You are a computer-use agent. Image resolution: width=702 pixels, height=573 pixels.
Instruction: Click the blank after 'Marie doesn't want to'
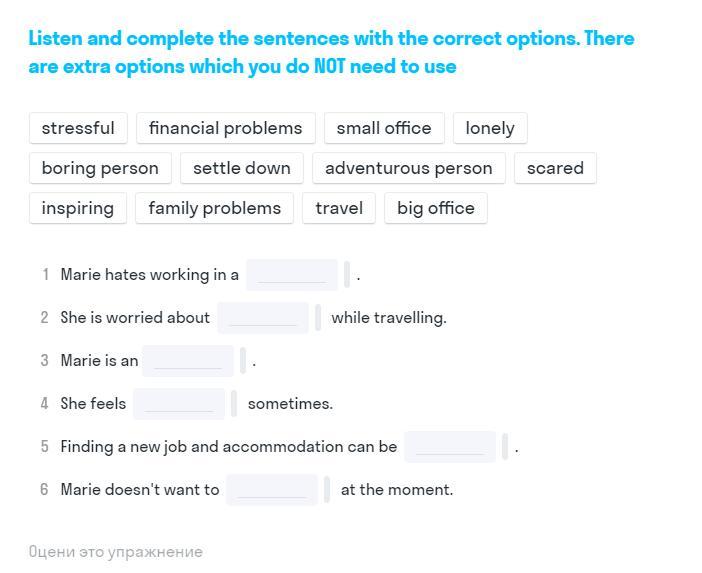point(272,490)
